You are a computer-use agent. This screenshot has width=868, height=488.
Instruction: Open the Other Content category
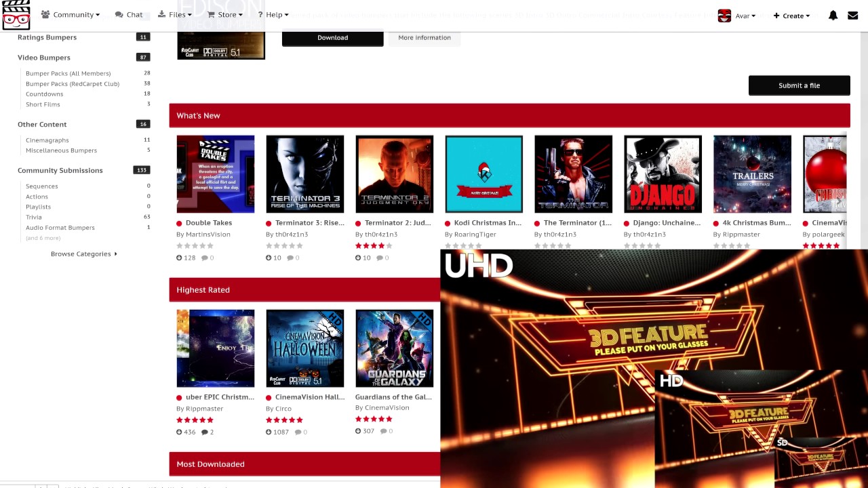tap(42, 125)
